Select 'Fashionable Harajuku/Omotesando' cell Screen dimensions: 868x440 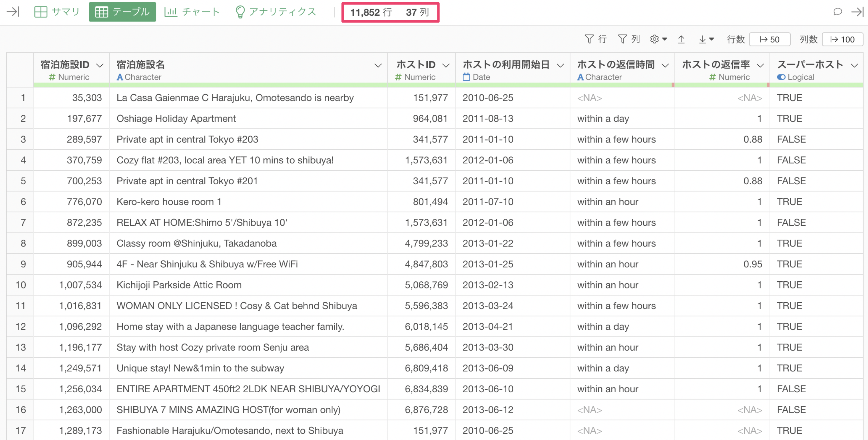point(248,430)
